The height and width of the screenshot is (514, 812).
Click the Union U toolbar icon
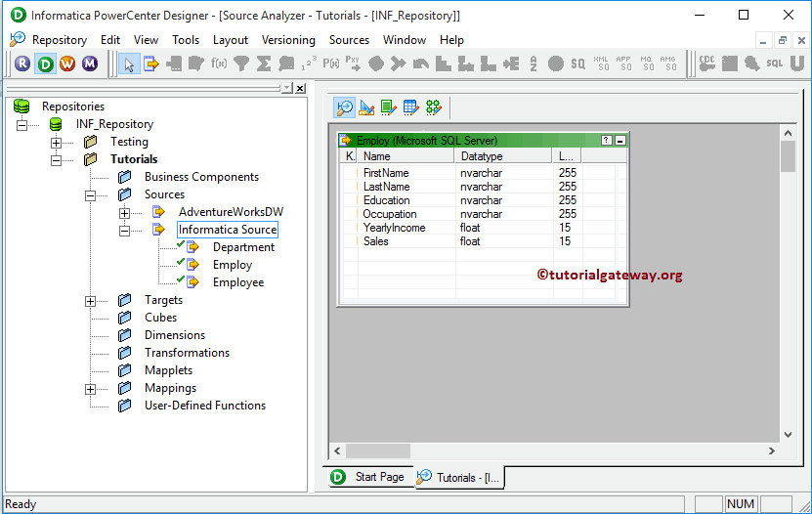click(797, 64)
